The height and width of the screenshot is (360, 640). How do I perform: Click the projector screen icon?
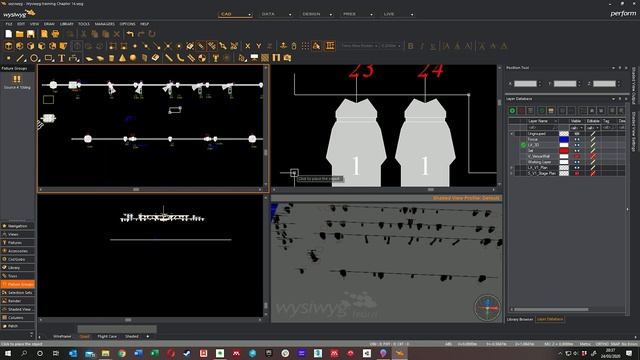[254, 58]
